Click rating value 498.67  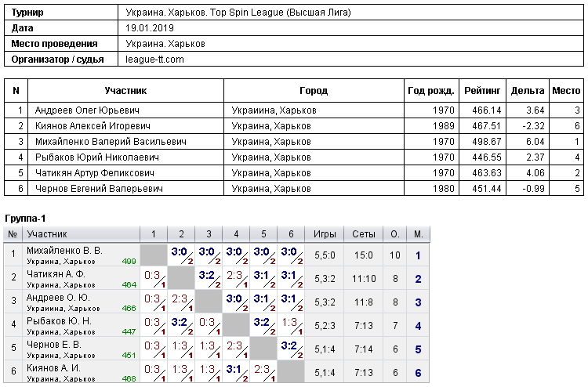[x=486, y=142]
